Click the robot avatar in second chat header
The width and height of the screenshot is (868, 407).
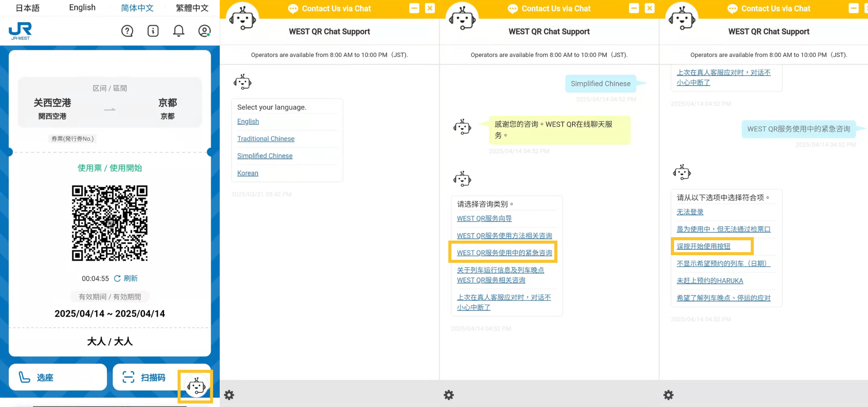pos(462,18)
